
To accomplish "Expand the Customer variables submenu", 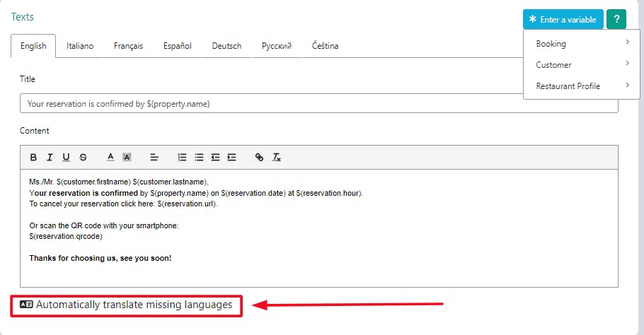I will click(582, 65).
